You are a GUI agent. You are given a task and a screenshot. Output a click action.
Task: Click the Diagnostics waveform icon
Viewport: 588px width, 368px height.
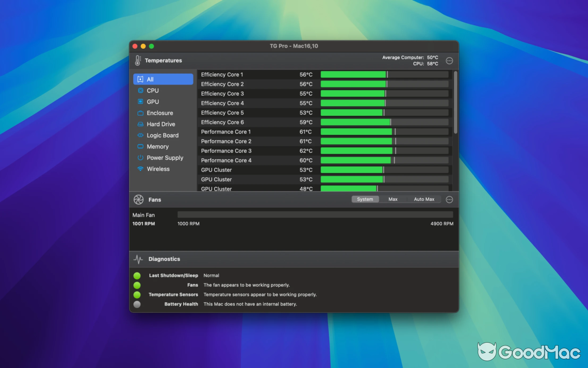[x=138, y=259]
